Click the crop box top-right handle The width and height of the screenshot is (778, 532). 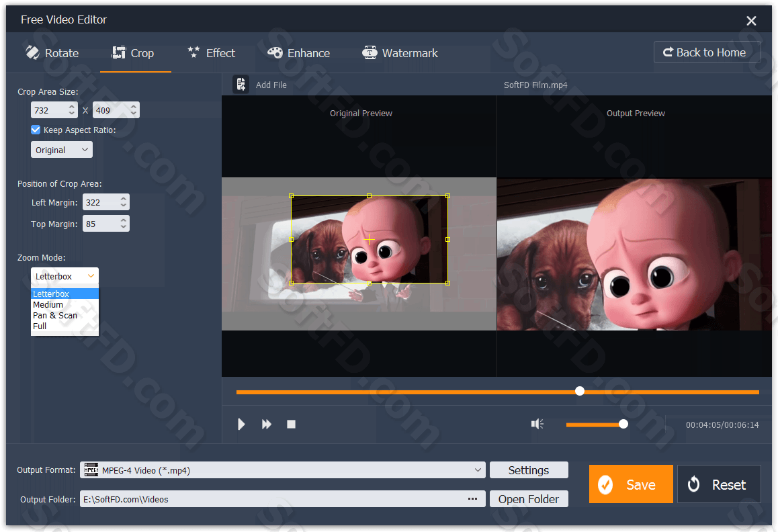click(x=447, y=196)
